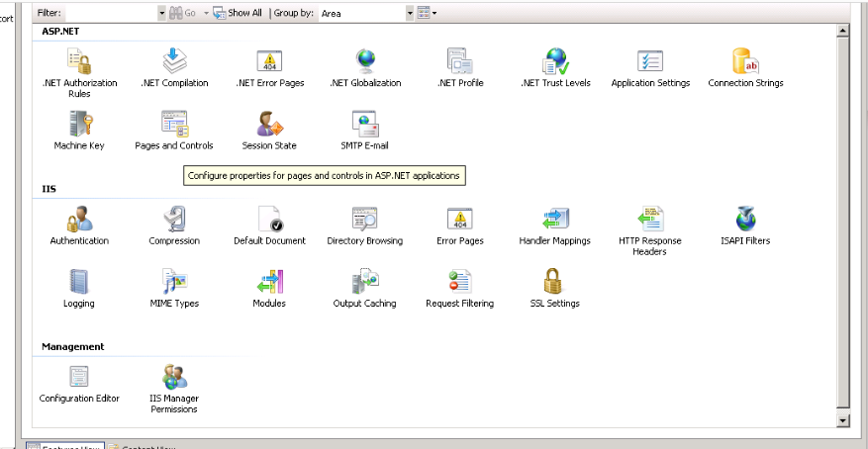Viewport: 868px width, 449px height.
Task: Open the Group by Area combo box
Action: point(366,13)
